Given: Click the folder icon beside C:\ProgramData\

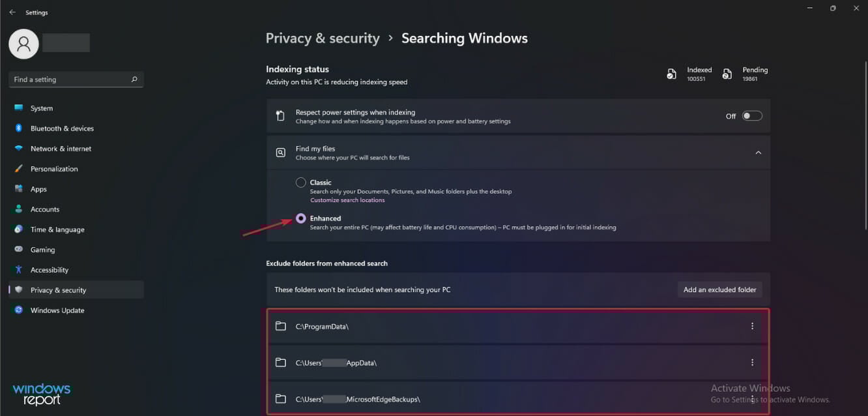Looking at the screenshot, I should click(281, 325).
